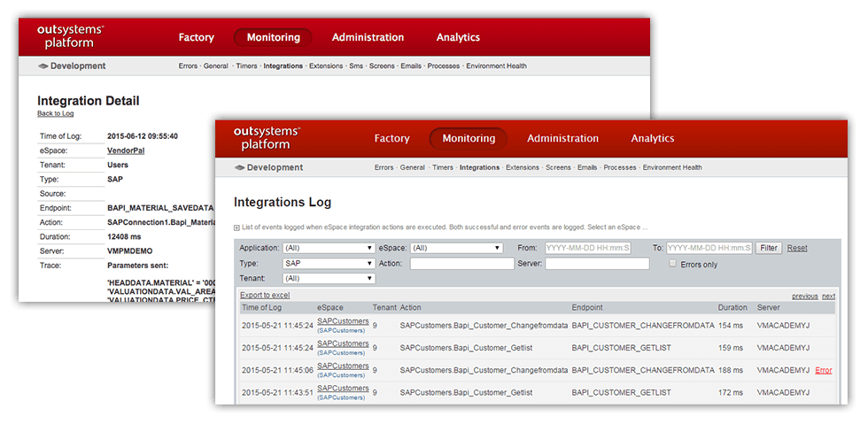Click the Action filter input field
Screen dimensions: 868x424
point(461,264)
